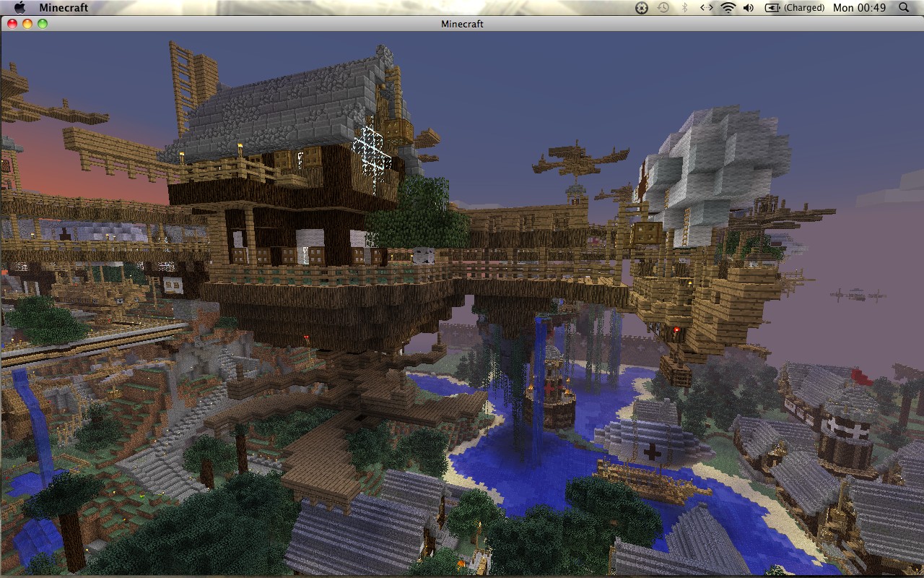Zoom Minecraft window with green button
Screen dimensions: 924x578
pyautogui.click(x=43, y=24)
